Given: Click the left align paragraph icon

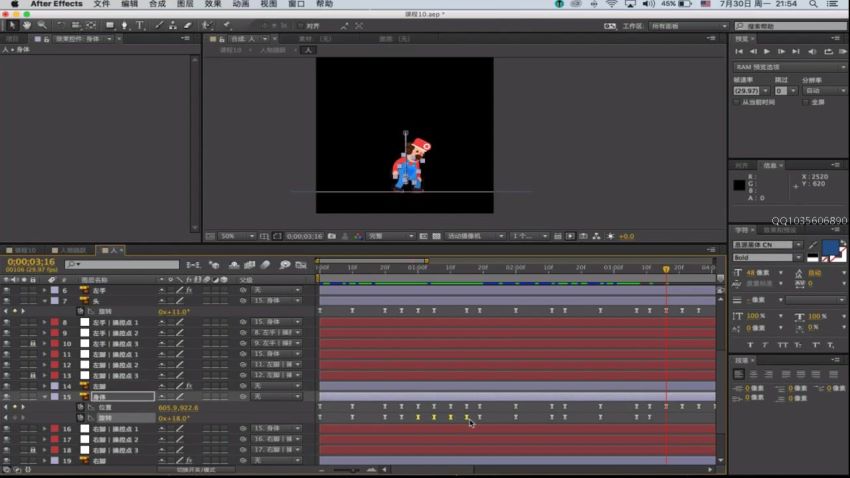Looking at the screenshot, I should click(739, 374).
